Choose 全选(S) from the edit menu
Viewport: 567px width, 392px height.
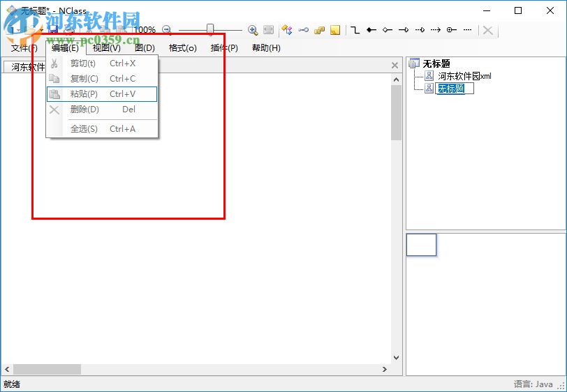[x=102, y=129]
